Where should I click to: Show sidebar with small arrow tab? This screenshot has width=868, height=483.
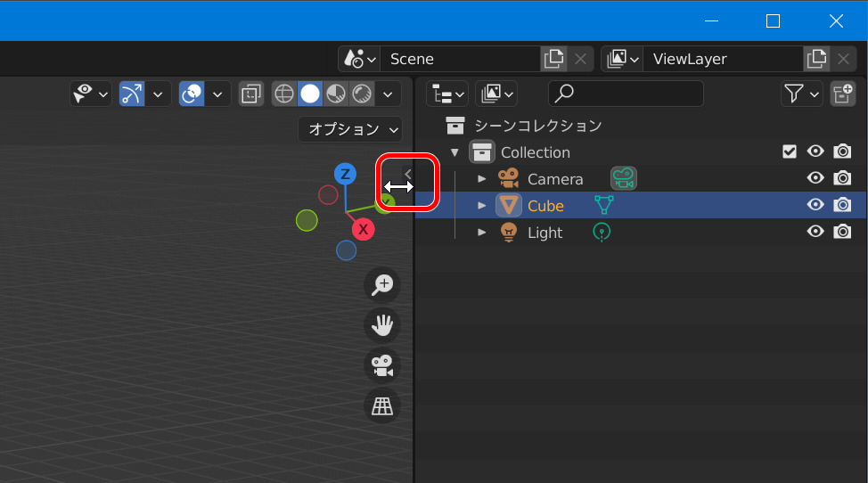(x=407, y=174)
